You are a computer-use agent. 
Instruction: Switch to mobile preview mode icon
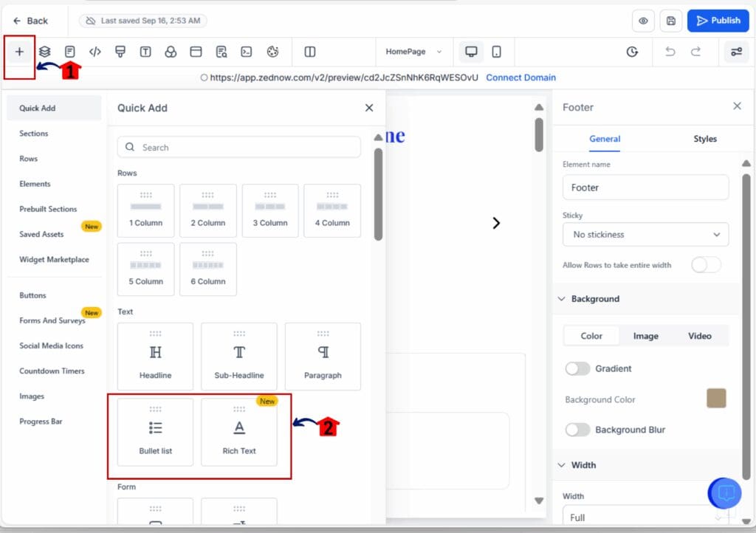pos(497,52)
